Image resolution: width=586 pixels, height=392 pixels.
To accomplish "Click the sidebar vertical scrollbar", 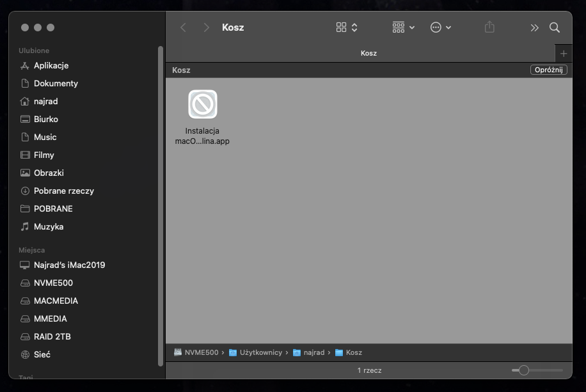I will point(161,206).
